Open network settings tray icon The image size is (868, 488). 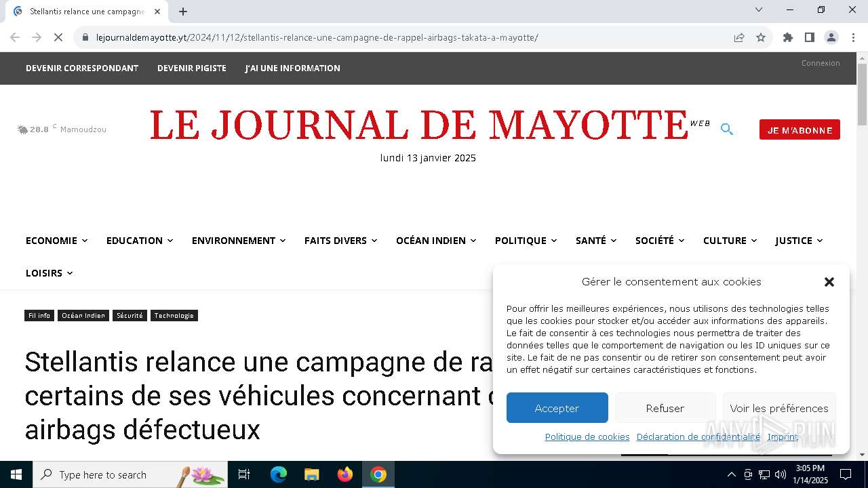764,474
